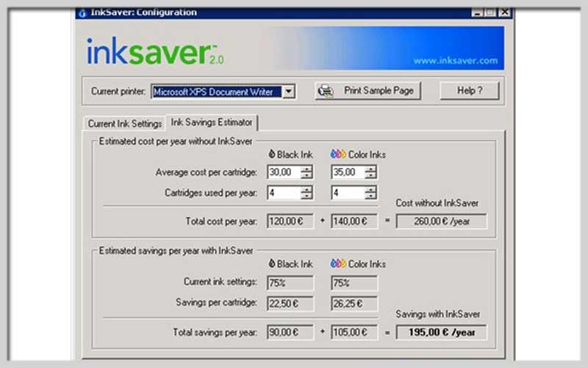Click the Black Ink total cost 120,00 € box
The height and width of the screenshot is (368, 588).
click(x=290, y=222)
